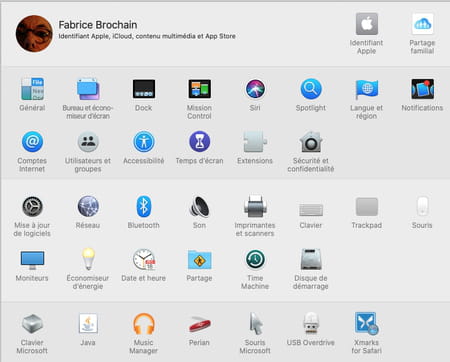Click Fabrice Brochain profile picture

click(34, 34)
